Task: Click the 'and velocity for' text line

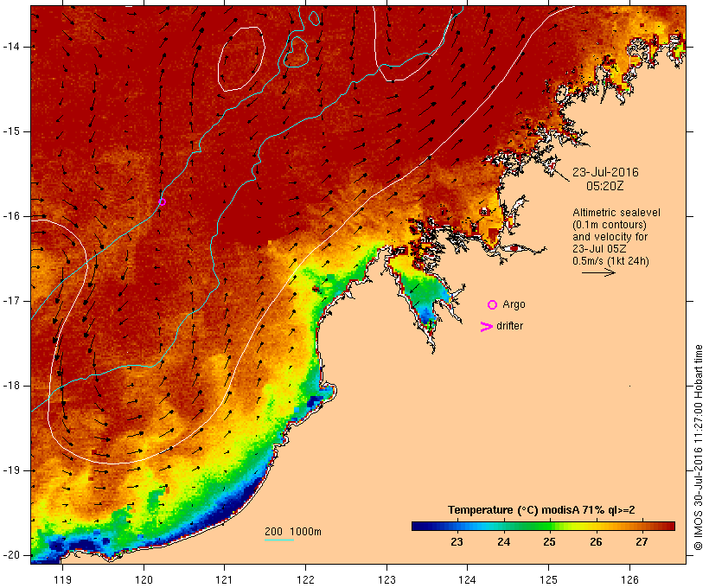Action: click(x=610, y=237)
